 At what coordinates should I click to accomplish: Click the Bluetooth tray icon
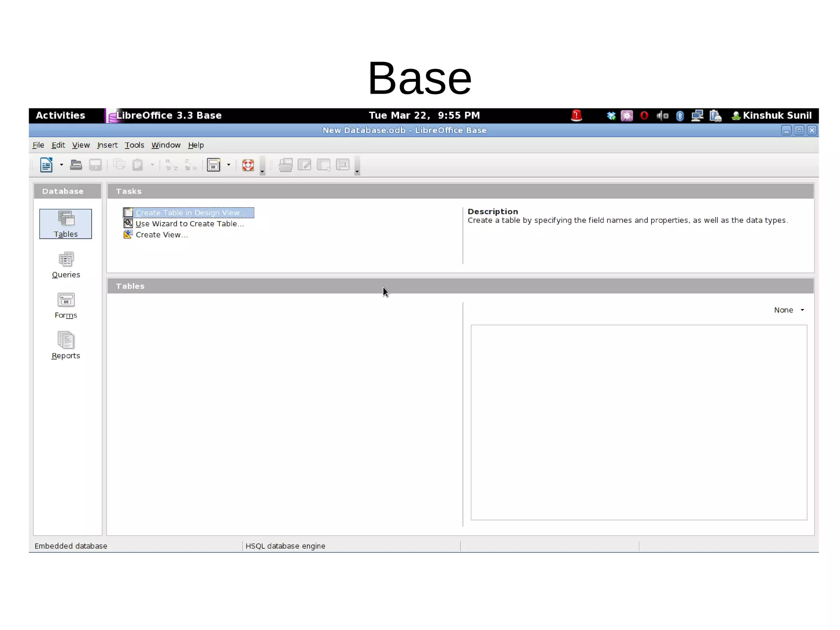680,116
